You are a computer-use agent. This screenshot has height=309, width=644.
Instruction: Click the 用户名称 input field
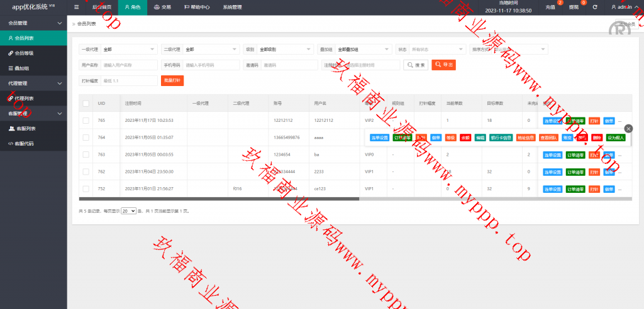click(x=129, y=65)
